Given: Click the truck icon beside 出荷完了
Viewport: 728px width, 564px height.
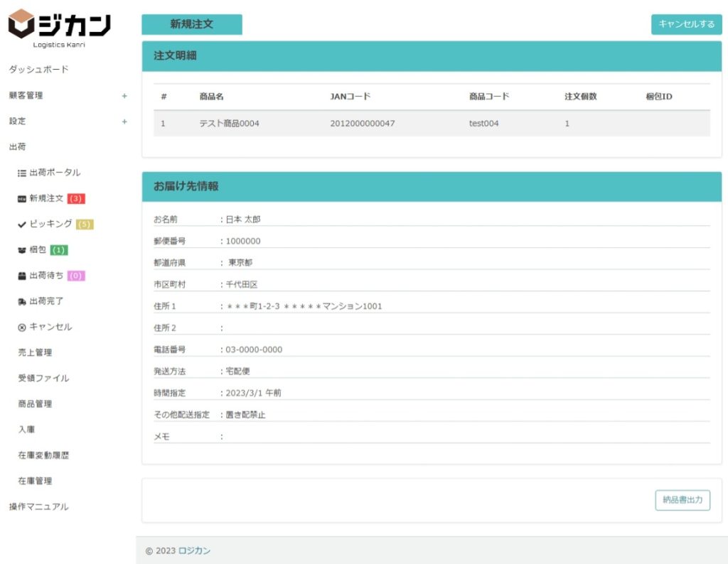Looking at the screenshot, I should coord(22,301).
